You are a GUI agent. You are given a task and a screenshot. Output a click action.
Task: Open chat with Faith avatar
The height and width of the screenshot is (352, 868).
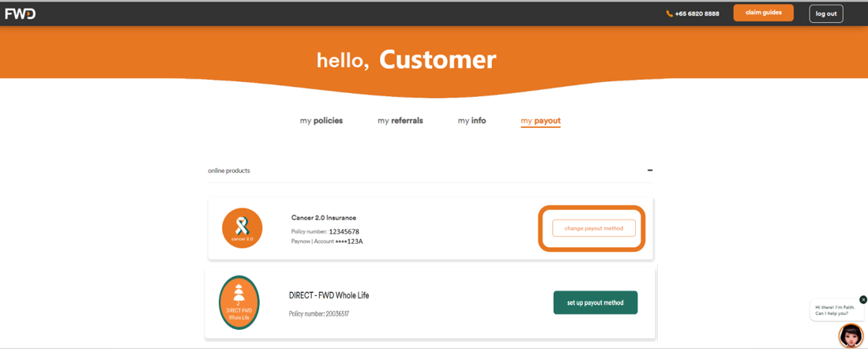851,335
